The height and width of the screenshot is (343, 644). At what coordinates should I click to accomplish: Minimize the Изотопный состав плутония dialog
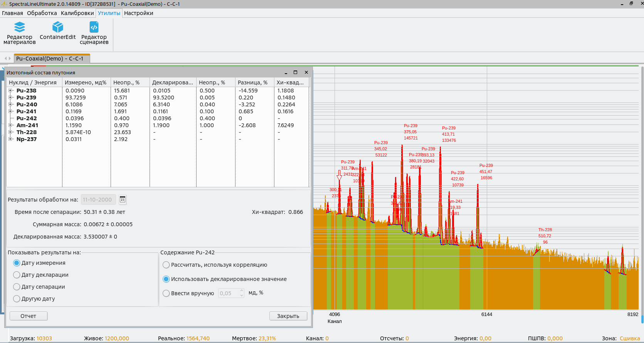point(286,72)
